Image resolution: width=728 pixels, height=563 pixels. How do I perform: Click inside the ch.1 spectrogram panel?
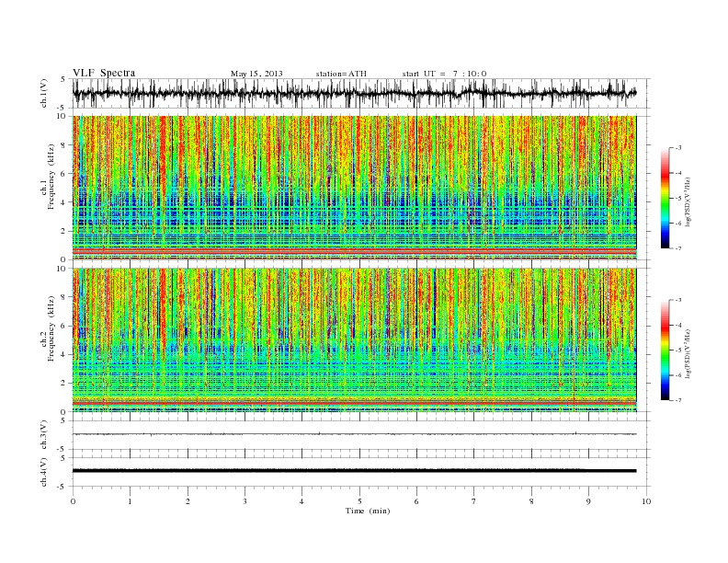[354, 188]
